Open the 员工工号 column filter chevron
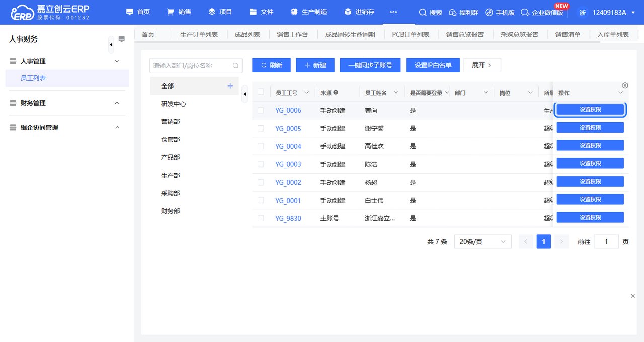The image size is (644, 342). point(306,93)
